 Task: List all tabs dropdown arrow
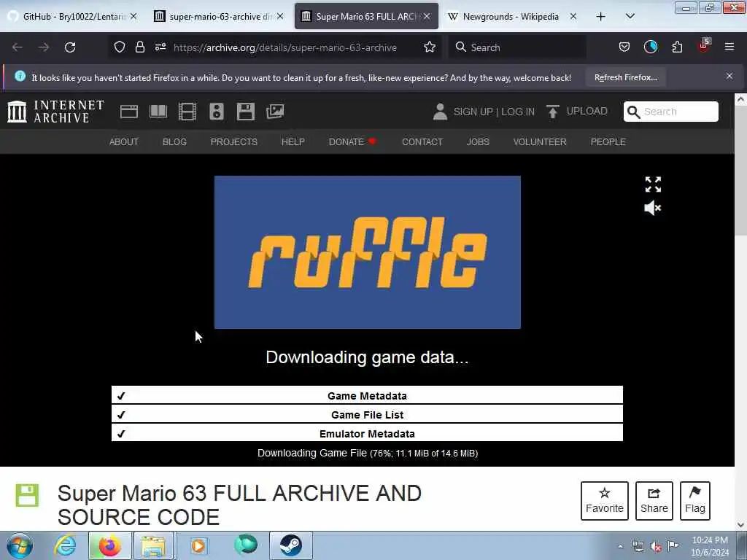tap(630, 16)
